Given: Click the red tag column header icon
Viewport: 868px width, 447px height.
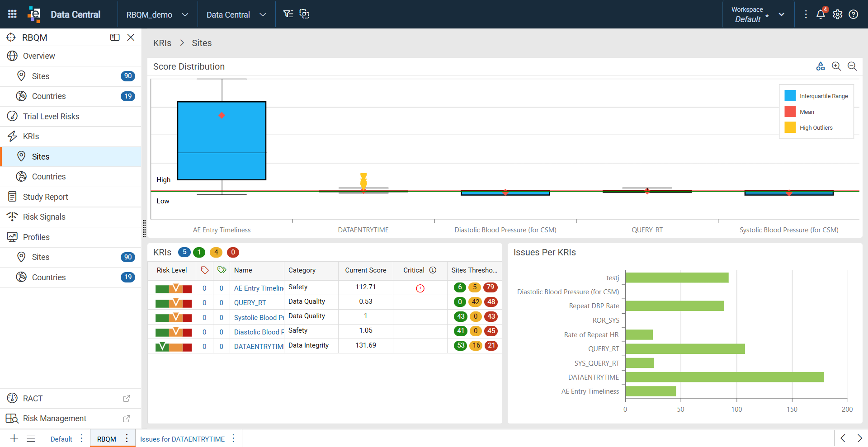Looking at the screenshot, I should tap(205, 270).
